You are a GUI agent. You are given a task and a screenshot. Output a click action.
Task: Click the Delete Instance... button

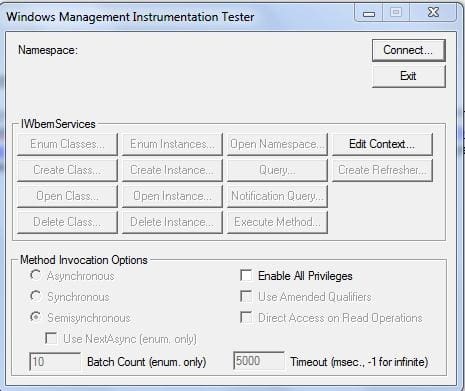coord(172,222)
